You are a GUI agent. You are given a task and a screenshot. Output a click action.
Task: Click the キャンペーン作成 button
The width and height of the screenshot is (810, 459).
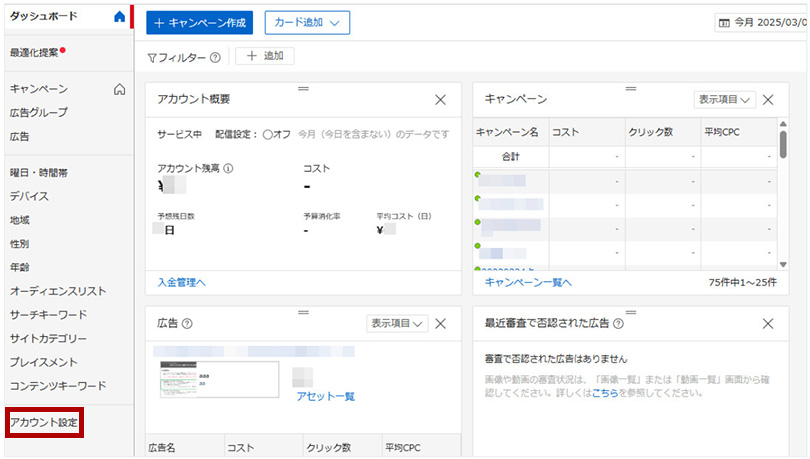[199, 23]
